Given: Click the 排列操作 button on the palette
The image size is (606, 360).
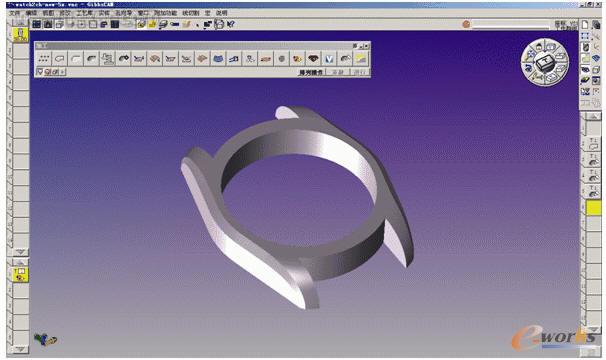Looking at the screenshot, I should (311, 72).
